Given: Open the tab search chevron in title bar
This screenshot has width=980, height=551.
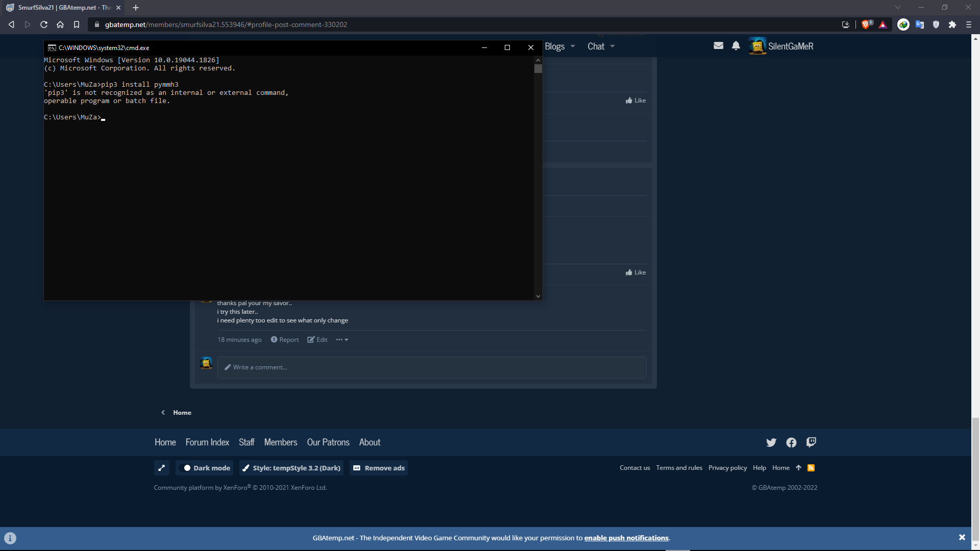Looking at the screenshot, I should pos(898,7).
